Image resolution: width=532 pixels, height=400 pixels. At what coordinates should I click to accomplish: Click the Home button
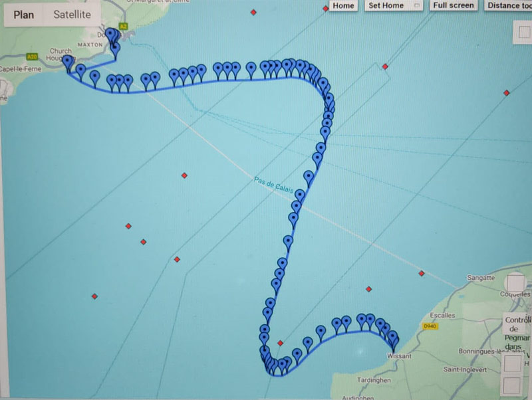click(x=342, y=5)
